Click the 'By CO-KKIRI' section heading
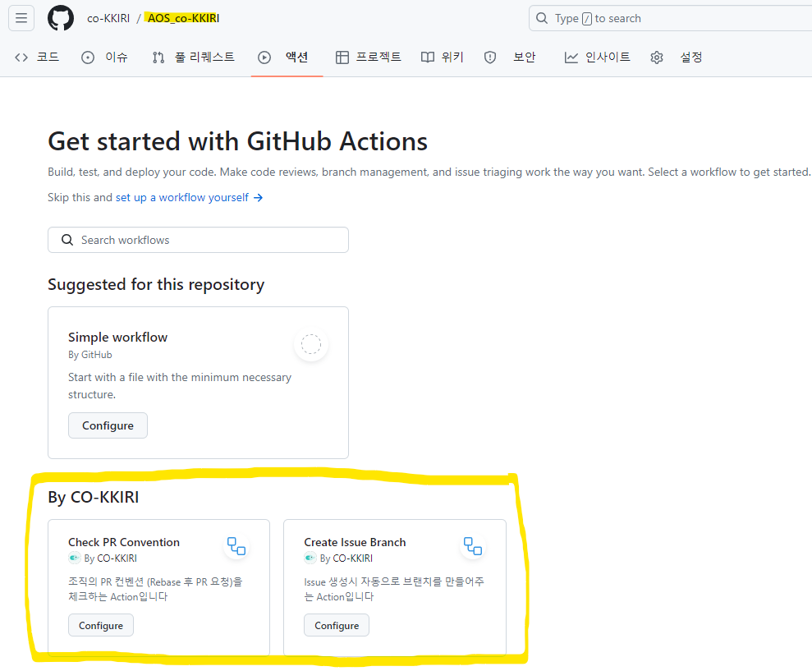The image size is (812, 671). [x=94, y=497]
